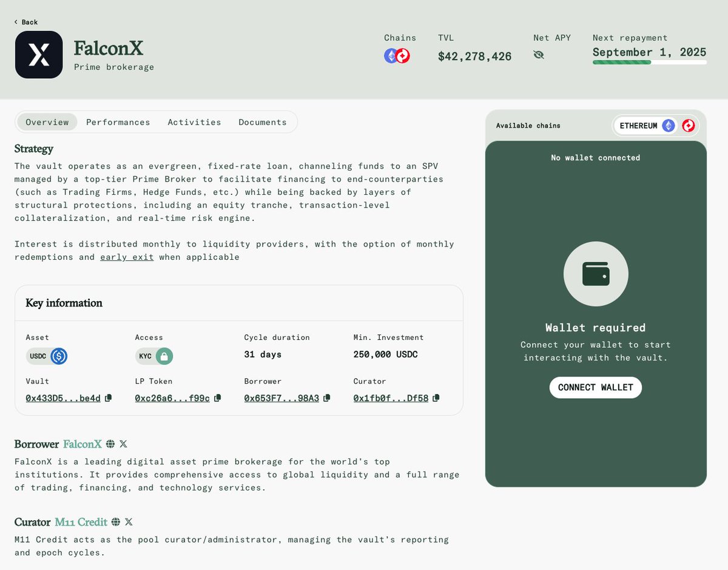Copy the Vault address
This screenshot has width=728, height=570.
point(109,398)
